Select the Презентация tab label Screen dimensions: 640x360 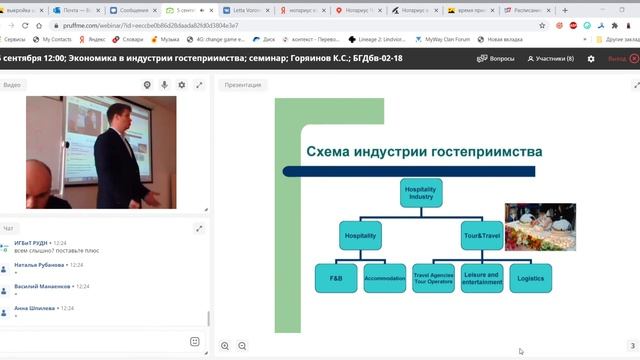coord(242,85)
